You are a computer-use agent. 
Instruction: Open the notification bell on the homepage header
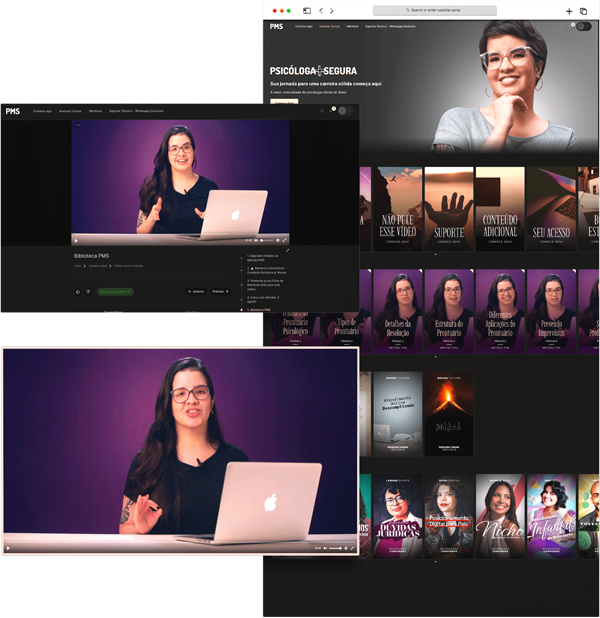(572, 26)
